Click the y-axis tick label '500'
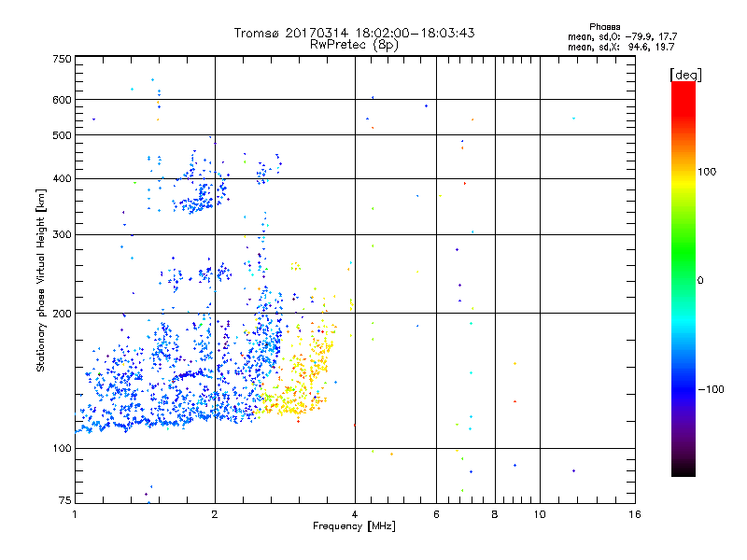The width and height of the screenshot is (747, 560). pyautogui.click(x=63, y=135)
